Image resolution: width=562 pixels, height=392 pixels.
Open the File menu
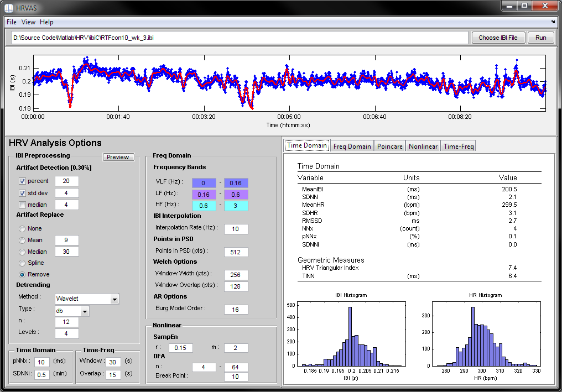pyautogui.click(x=12, y=22)
